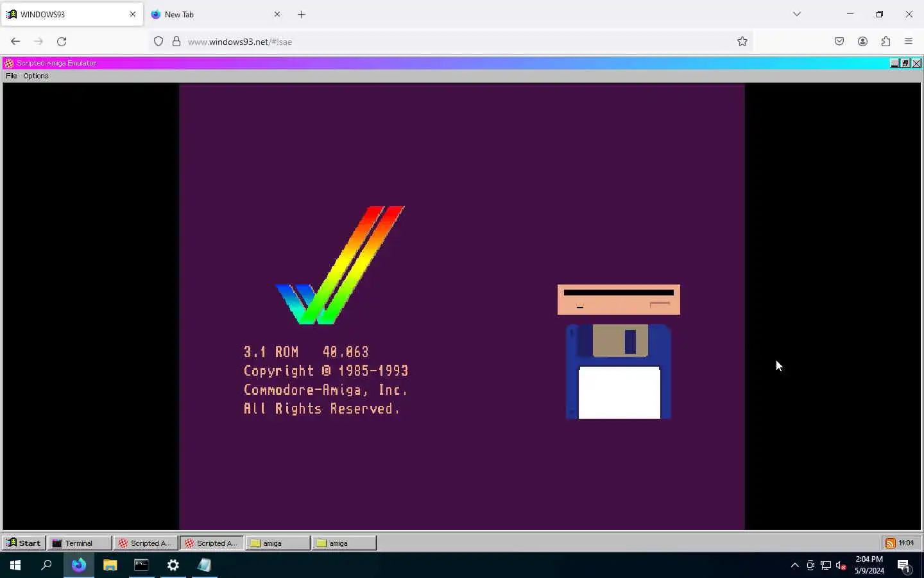Save page to Pocket icon
The height and width of the screenshot is (578, 924).
(839, 42)
